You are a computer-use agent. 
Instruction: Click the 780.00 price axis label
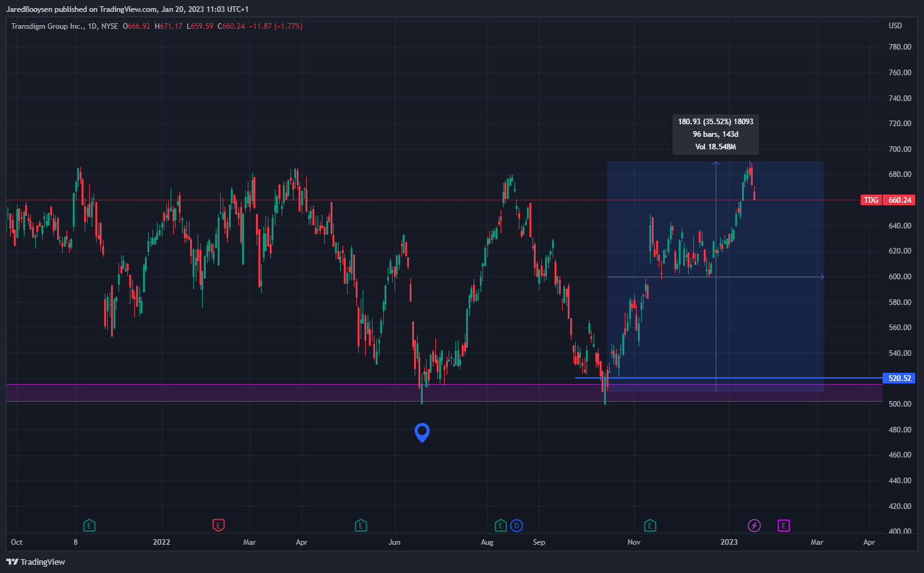(x=900, y=47)
